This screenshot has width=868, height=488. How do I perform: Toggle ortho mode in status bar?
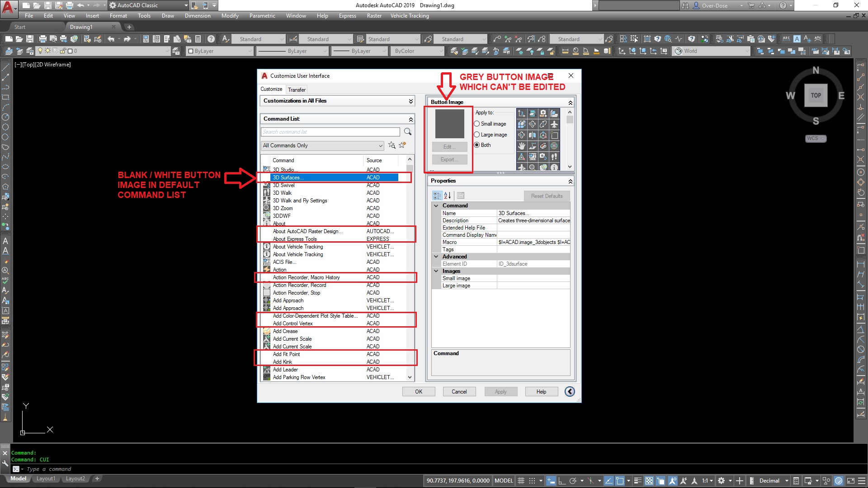(x=562, y=481)
